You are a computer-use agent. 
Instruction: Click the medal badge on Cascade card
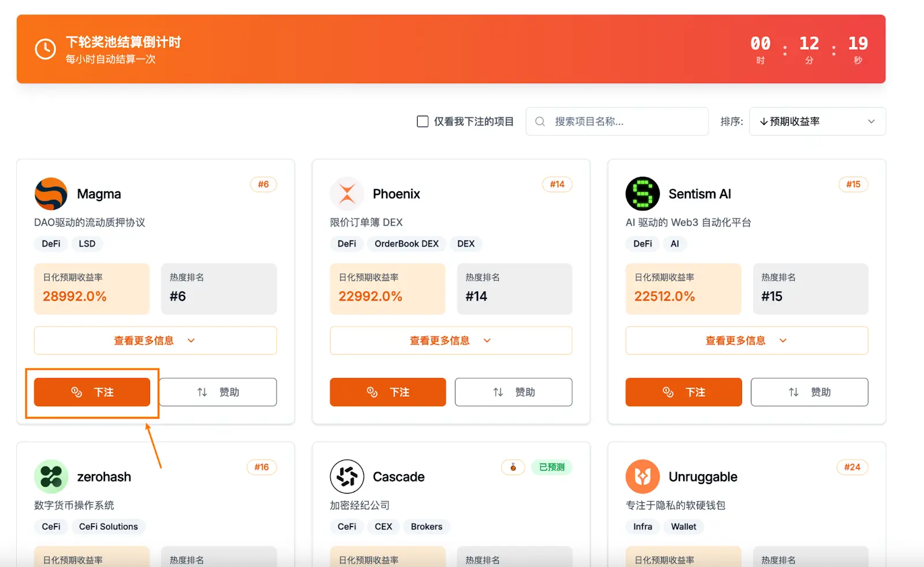click(513, 467)
